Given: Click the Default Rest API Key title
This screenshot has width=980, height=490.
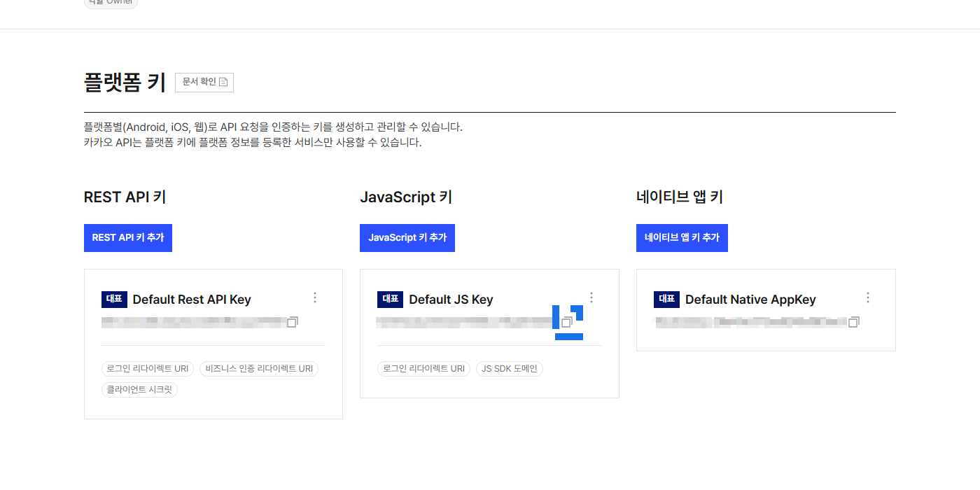Looking at the screenshot, I should click(x=192, y=300).
